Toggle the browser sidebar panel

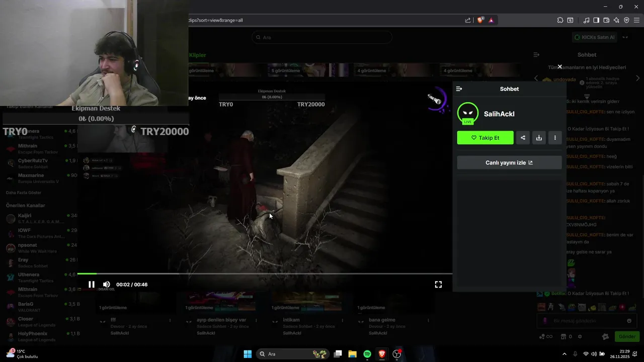tap(596, 20)
